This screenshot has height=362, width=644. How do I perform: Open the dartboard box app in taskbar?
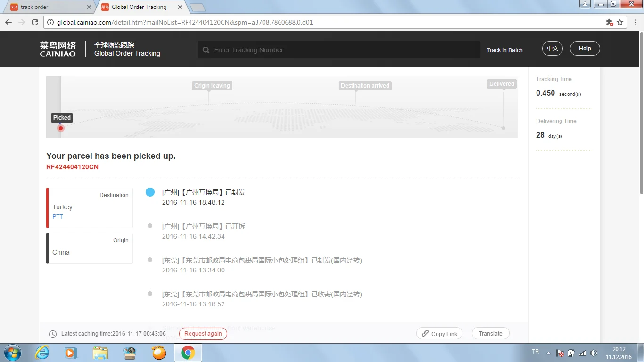(129, 353)
